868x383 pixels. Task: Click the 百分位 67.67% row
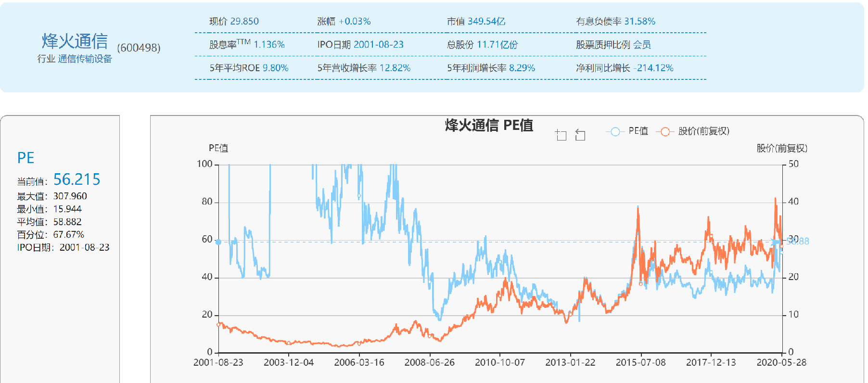pyautogui.click(x=51, y=235)
